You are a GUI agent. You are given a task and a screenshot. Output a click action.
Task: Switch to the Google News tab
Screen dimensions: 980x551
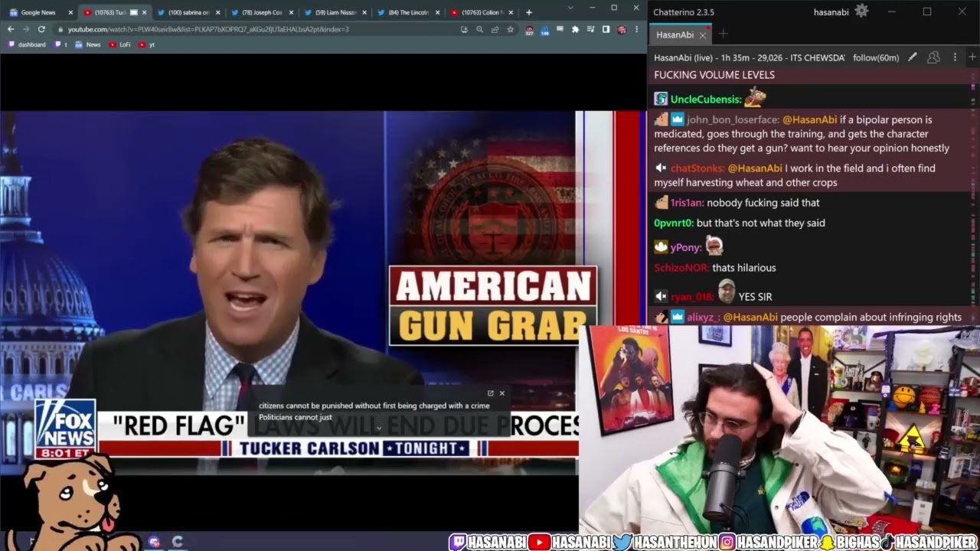tap(38, 12)
